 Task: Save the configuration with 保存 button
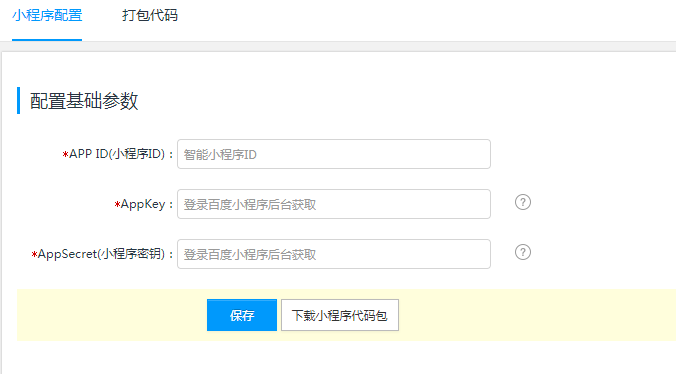pyautogui.click(x=242, y=315)
